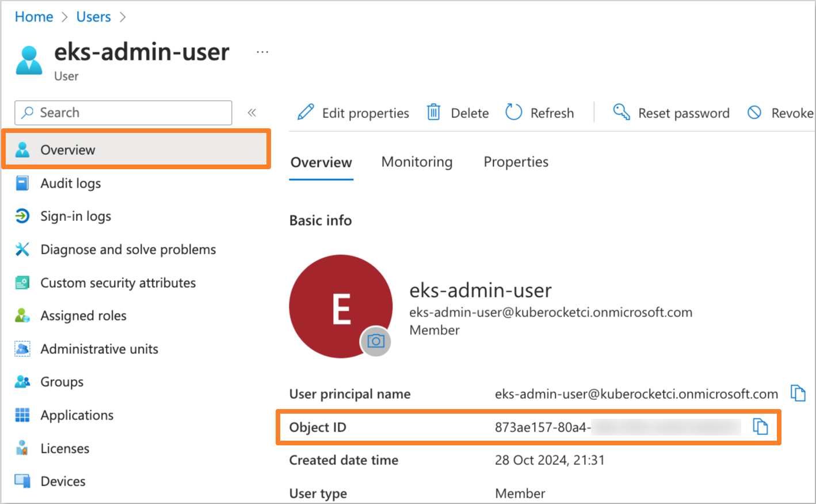The image size is (816, 504).
Task: Click the Revoke sessions icon
Action: click(754, 112)
